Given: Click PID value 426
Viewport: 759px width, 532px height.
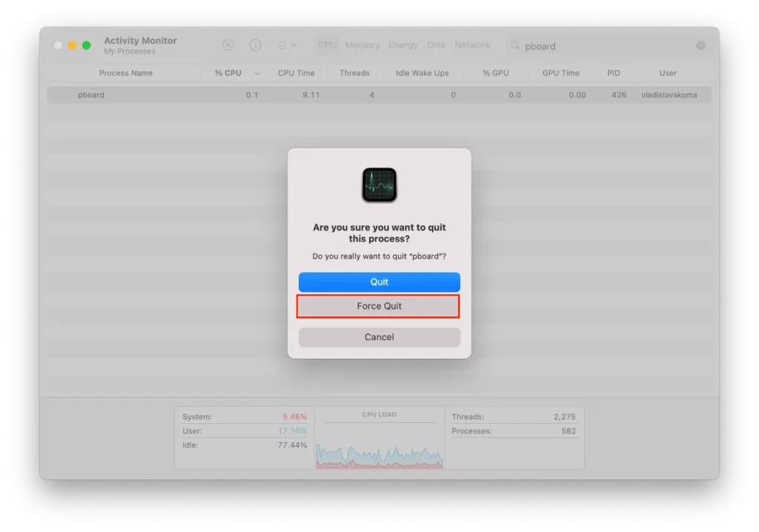Looking at the screenshot, I should pos(619,95).
